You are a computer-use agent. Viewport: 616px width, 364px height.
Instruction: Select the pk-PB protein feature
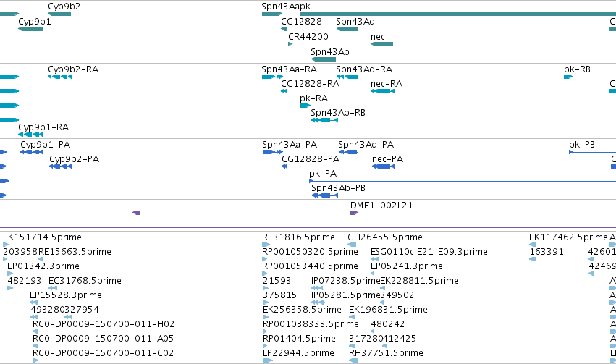[x=592, y=152]
